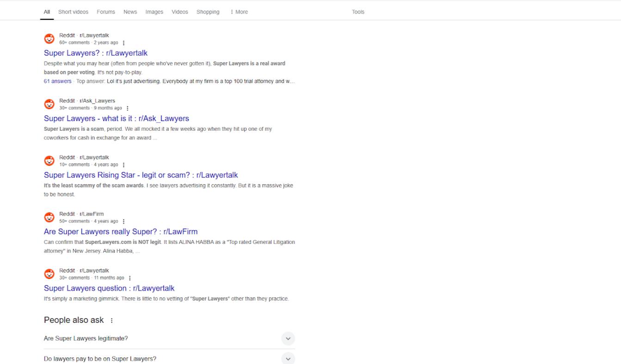Switch to the News tab

[130, 12]
